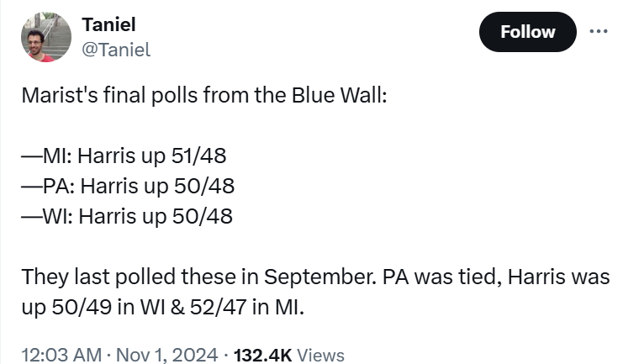Select the PA: Harris up 50/48 line
623x364 pixels.
coord(128,186)
